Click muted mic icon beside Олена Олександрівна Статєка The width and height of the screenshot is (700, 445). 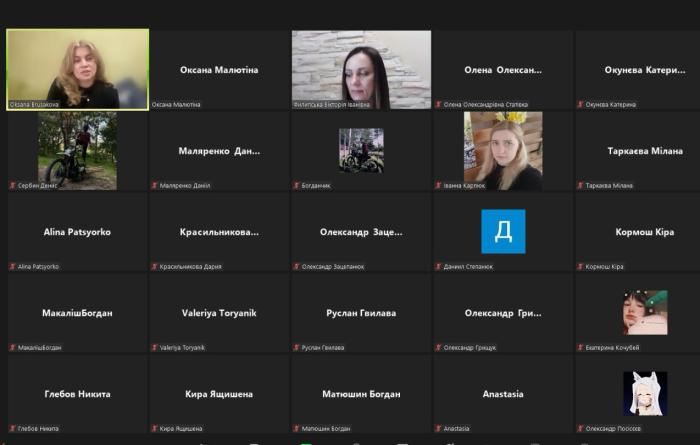(439, 104)
